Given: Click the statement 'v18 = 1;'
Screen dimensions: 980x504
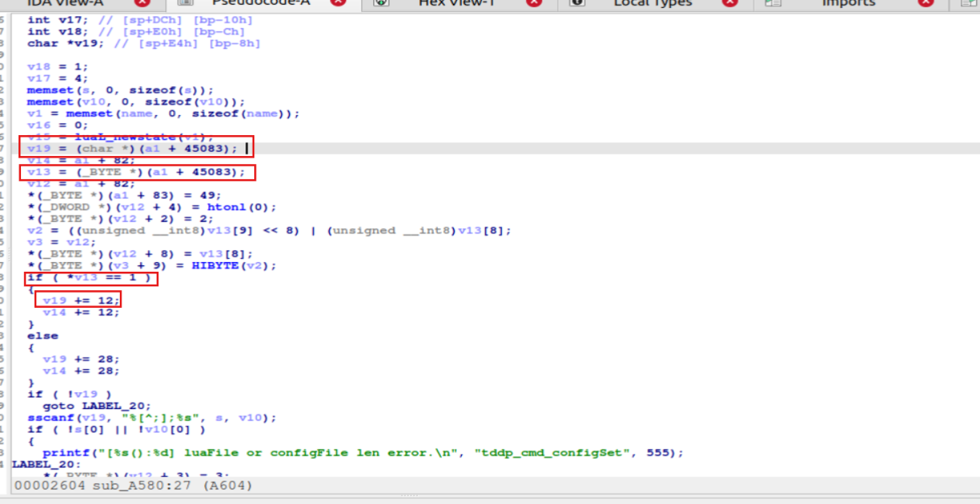Looking at the screenshot, I should [x=58, y=67].
